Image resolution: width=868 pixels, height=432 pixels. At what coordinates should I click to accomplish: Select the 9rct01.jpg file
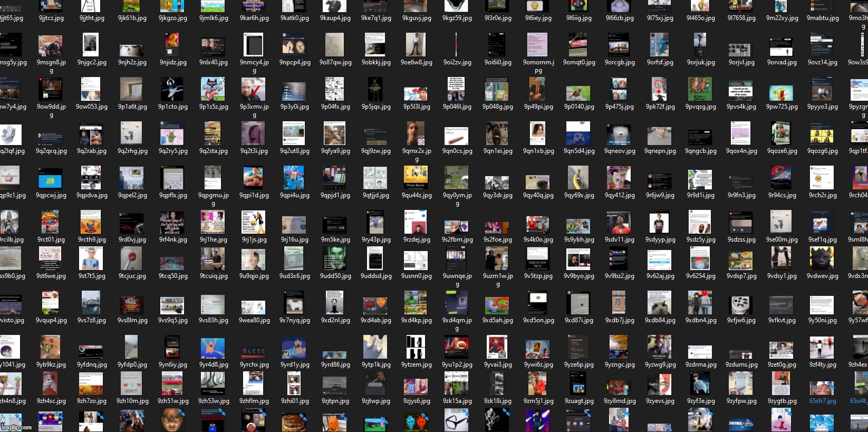51,223
